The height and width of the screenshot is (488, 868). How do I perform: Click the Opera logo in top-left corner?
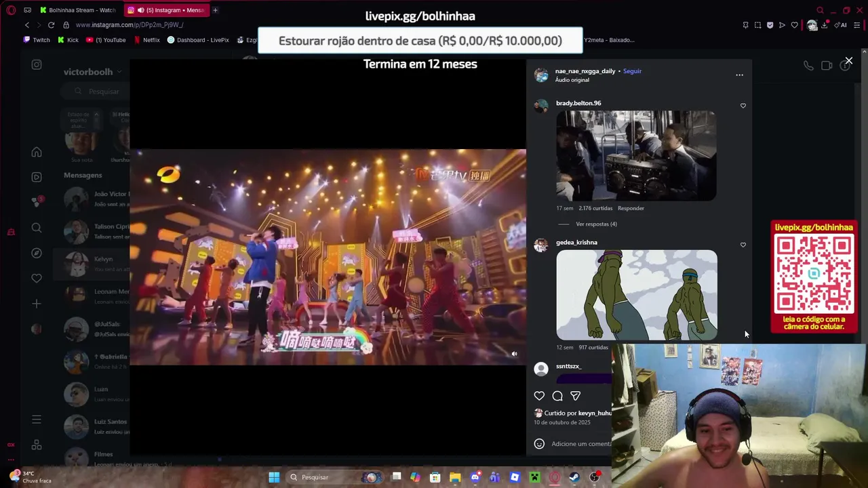coord(11,10)
